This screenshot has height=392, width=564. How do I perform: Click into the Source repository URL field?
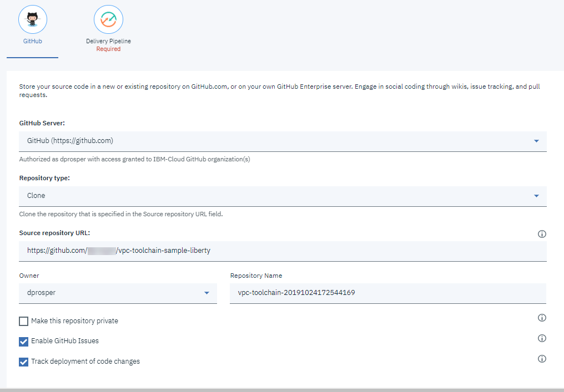[x=283, y=251]
